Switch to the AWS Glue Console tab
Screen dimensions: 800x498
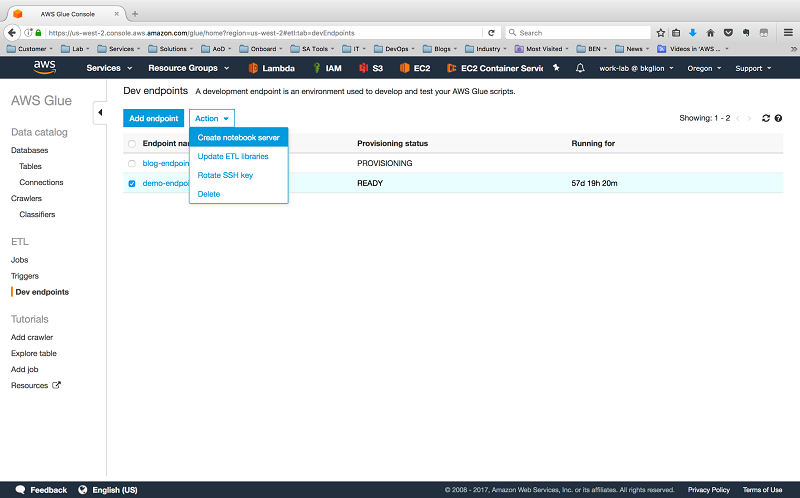coord(67,14)
